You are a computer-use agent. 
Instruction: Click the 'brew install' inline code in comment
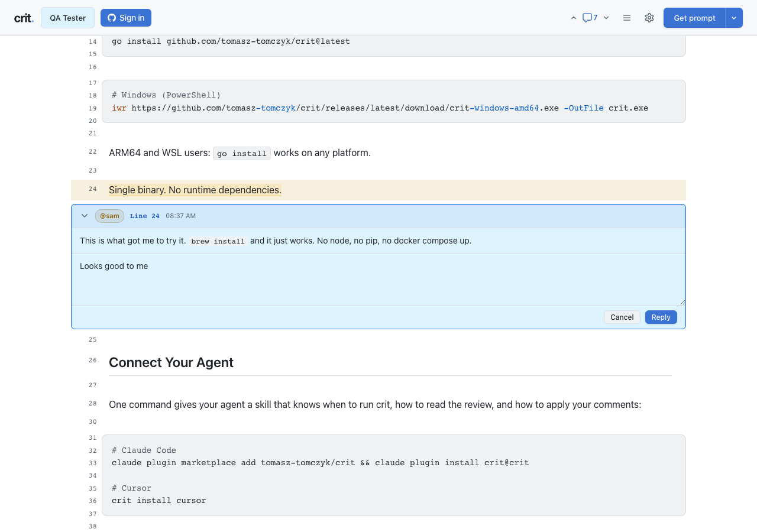click(x=218, y=241)
